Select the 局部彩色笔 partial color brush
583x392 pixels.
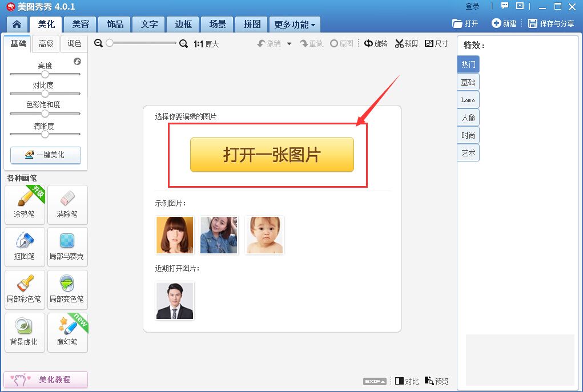[x=25, y=289]
